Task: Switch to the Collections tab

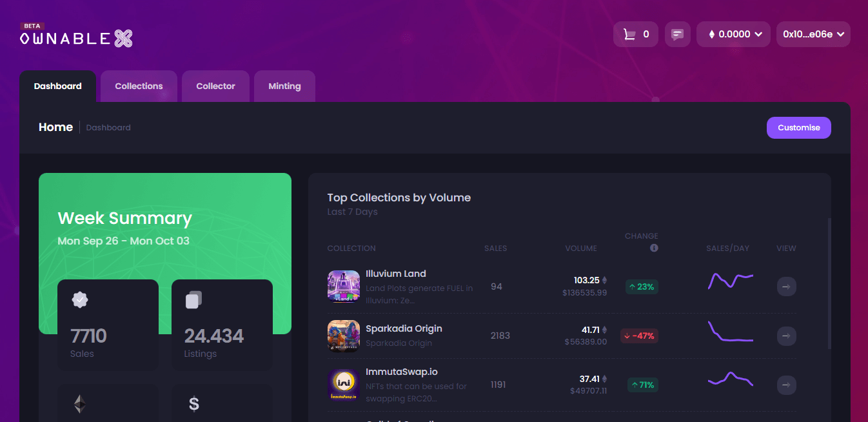Action: (139, 86)
